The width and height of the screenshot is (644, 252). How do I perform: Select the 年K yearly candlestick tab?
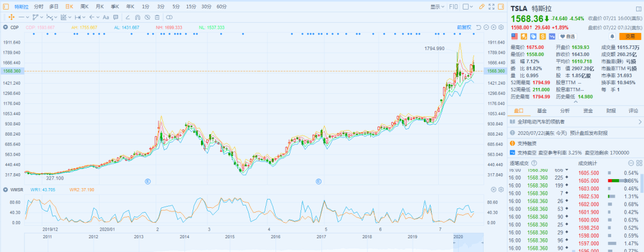click(130, 7)
